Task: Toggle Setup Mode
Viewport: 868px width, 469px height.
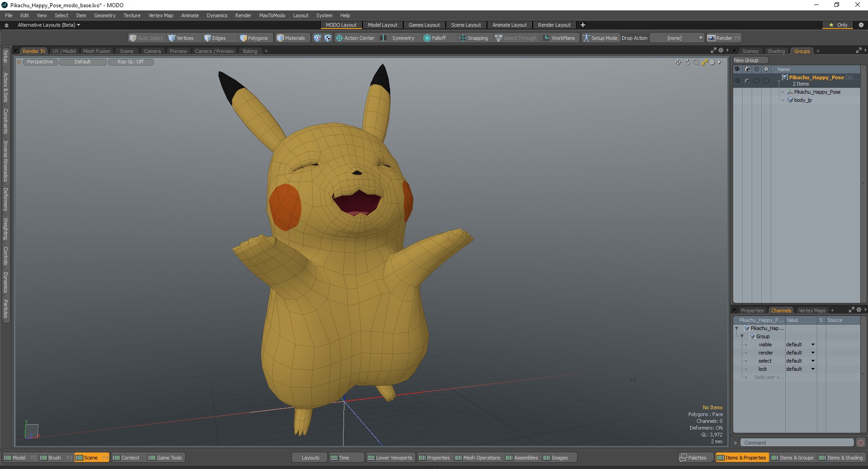Action: [x=600, y=38]
